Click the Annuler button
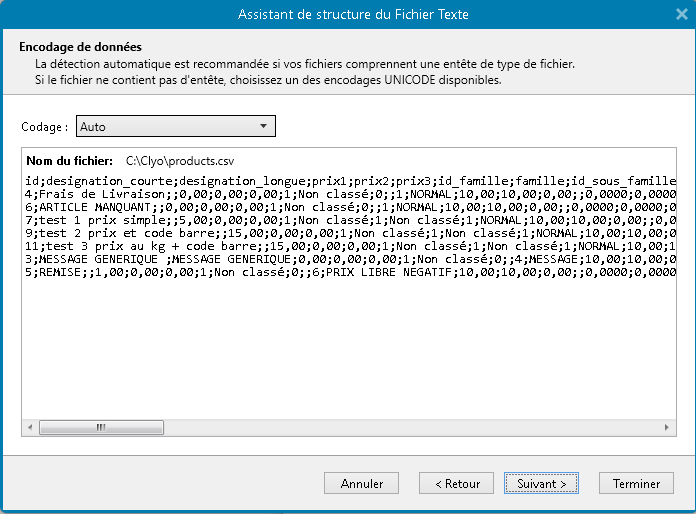696x514 pixels. click(362, 483)
